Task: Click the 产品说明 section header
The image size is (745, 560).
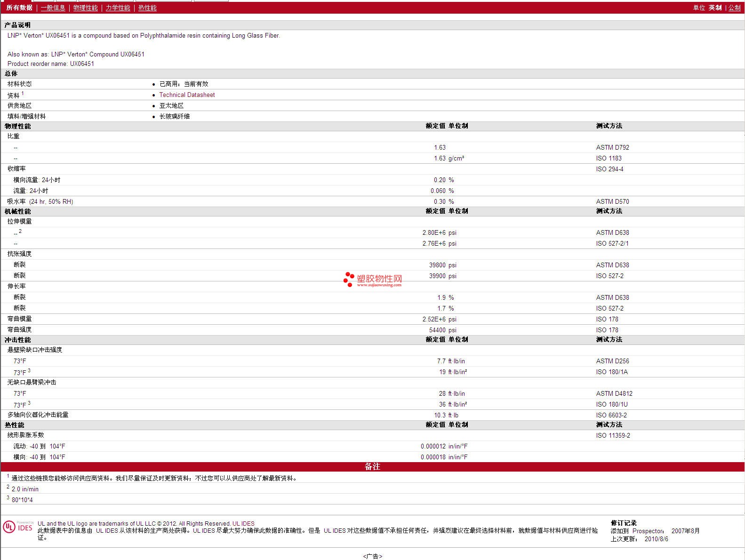Action: (x=17, y=25)
